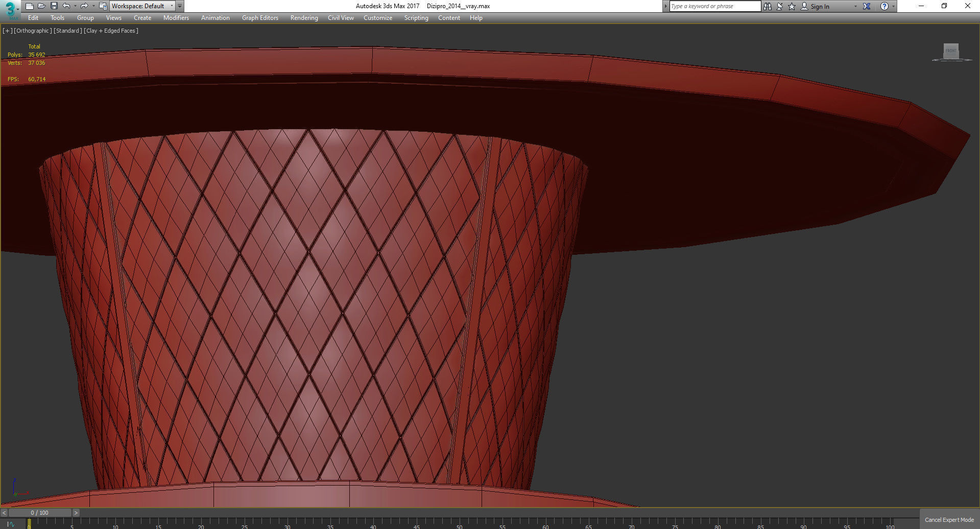Open the Help question mark icon

[x=884, y=6]
